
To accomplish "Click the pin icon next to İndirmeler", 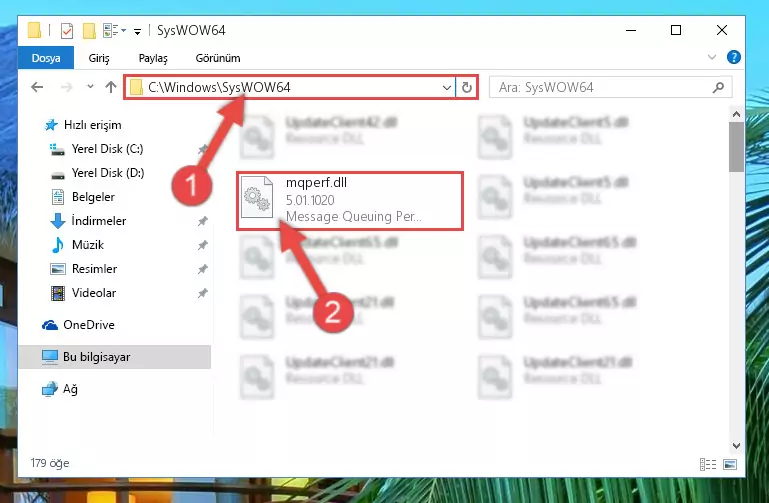I will [x=203, y=221].
